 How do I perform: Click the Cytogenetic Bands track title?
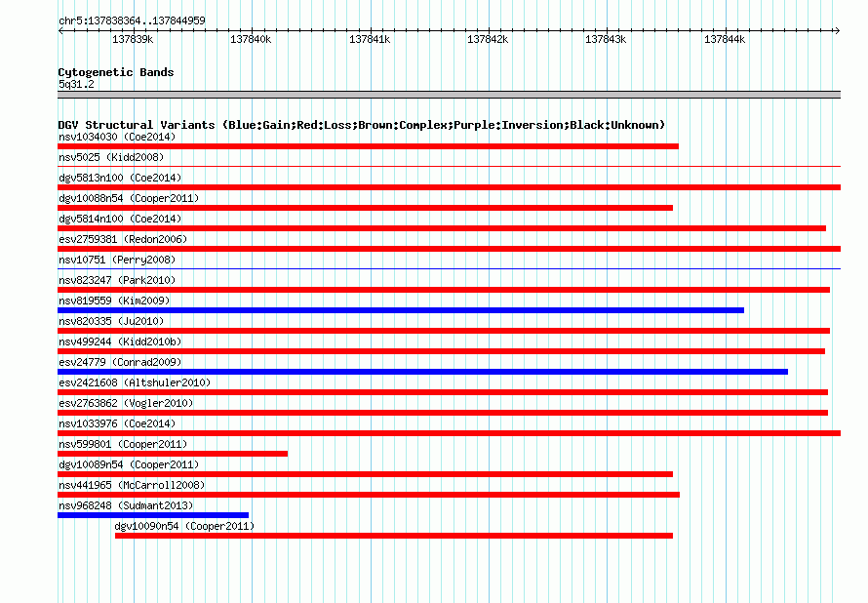116,72
